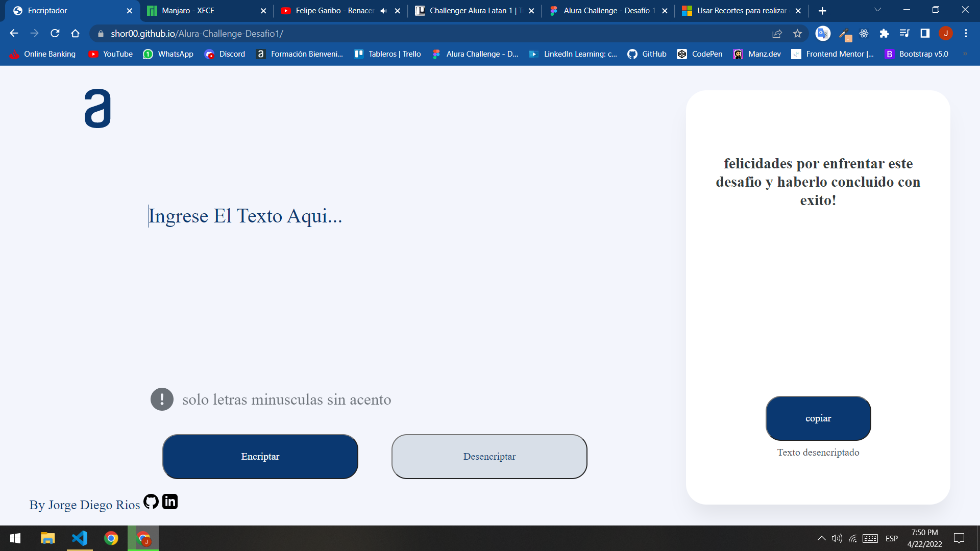Open the LinkedIn icon next to Jorge Diego Rios
Image resolution: width=980 pixels, height=551 pixels.
pyautogui.click(x=170, y=502)
